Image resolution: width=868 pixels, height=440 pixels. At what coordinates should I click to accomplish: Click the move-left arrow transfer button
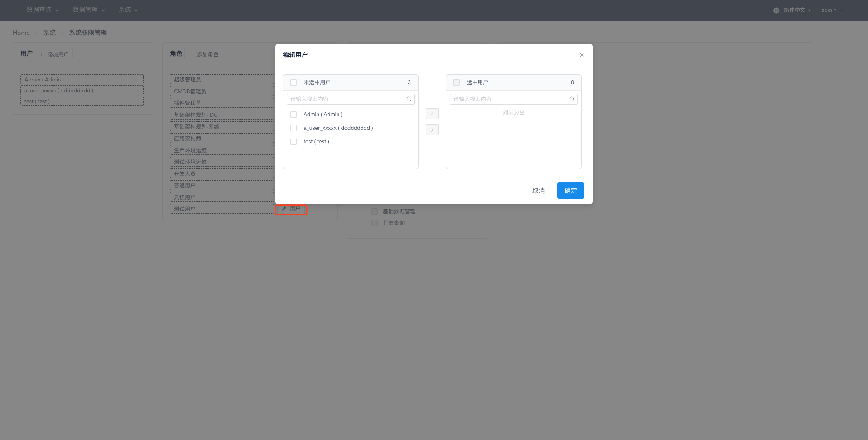coord(432,114)
